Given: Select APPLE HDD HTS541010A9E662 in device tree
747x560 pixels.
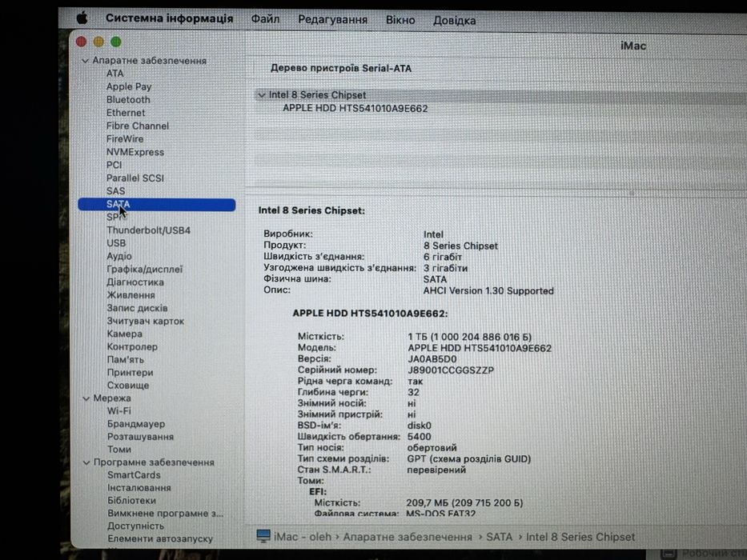Looking at the screenshot, I should [x=355, y=109].
